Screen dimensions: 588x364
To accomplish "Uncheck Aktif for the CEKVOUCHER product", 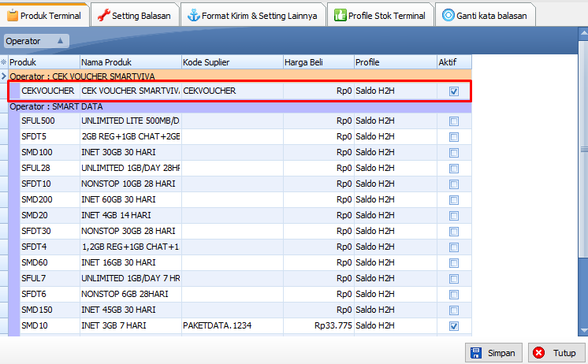I will point(454,91).
